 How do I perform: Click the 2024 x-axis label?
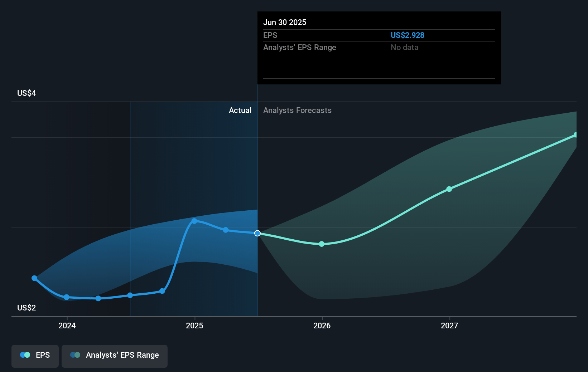tap(67, 325)
